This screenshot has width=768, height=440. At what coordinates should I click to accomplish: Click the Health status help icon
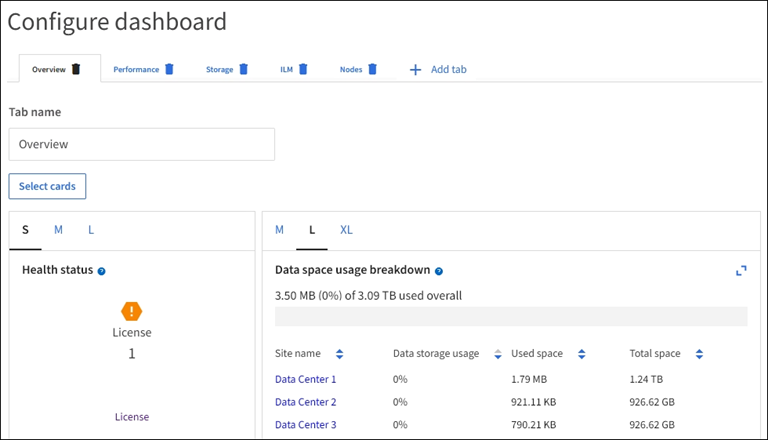102,271
